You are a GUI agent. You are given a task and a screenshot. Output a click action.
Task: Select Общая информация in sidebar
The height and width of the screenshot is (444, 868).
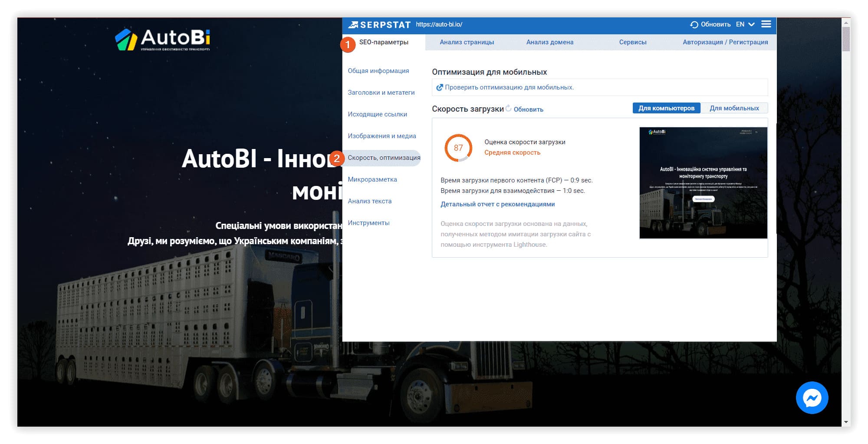click(x=378, y=71)
